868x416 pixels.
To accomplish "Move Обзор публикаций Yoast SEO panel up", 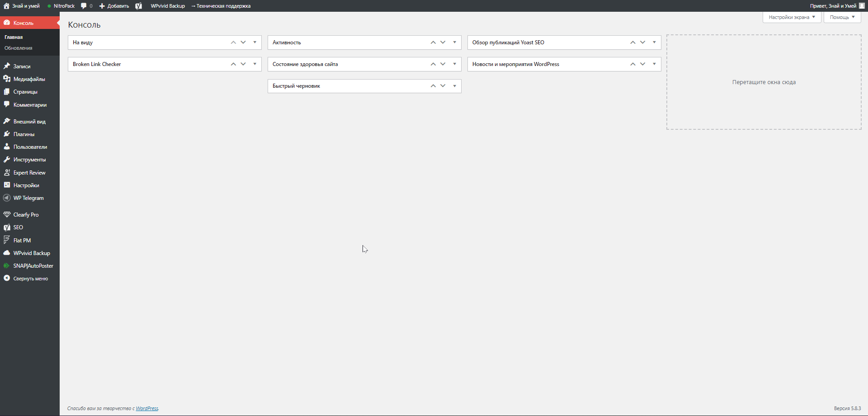I will [x=633, y=43].
